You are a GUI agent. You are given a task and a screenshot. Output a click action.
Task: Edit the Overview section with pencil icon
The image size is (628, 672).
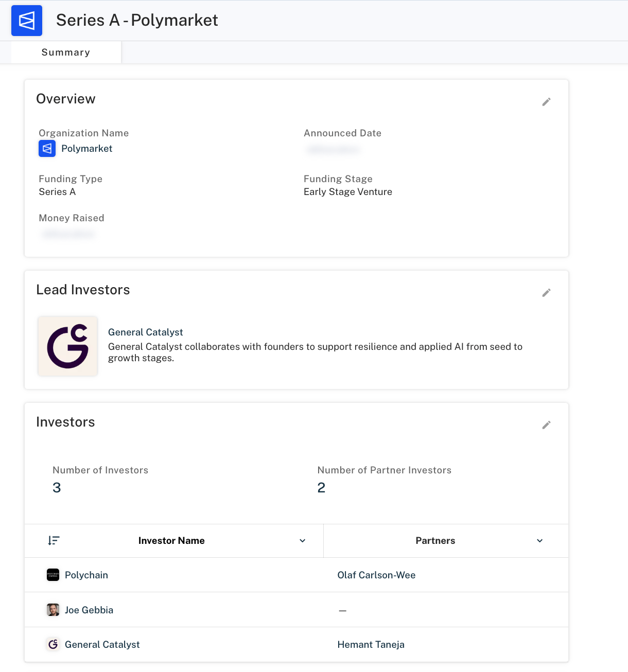pos(546,102)
